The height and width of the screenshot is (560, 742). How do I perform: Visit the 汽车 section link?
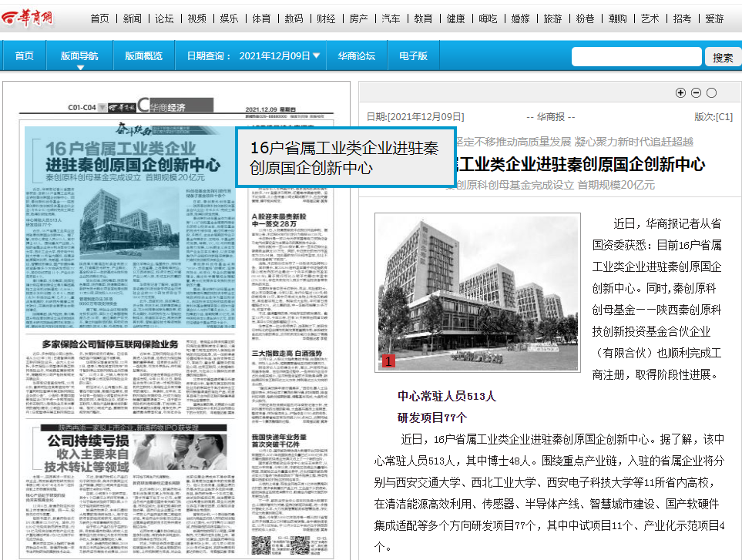coord(391,18)
